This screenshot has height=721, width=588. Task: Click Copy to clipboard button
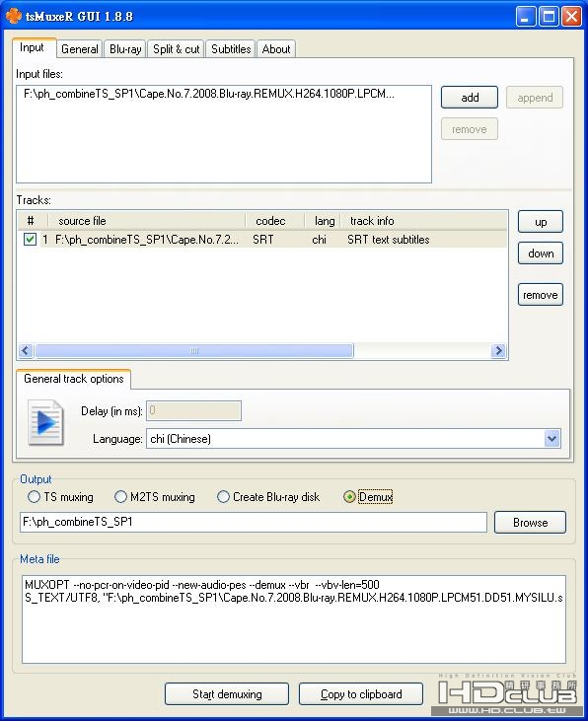361,693
